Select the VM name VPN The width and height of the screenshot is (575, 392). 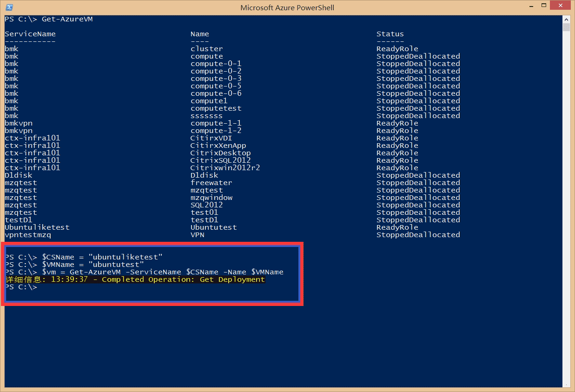(x=198, y=235)
